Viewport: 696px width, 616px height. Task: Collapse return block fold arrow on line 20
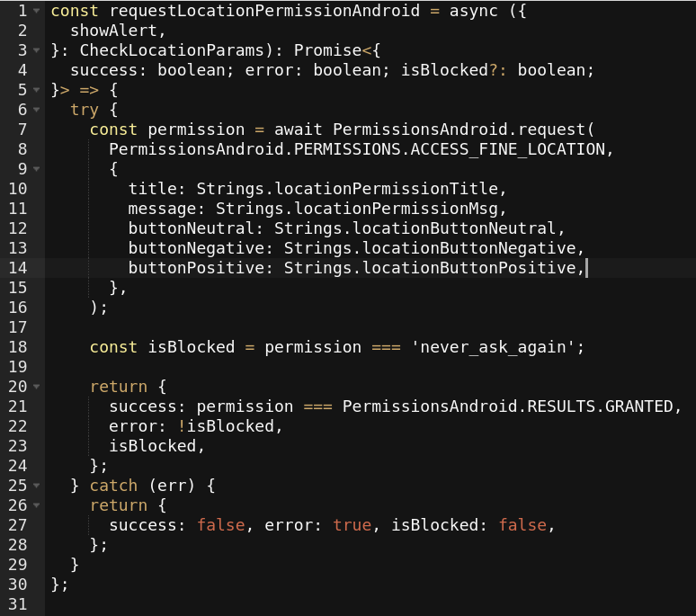(x=36, y=387)
